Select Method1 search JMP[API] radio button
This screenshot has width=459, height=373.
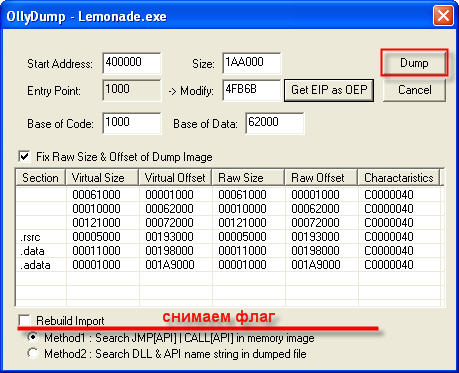(33, 337)
